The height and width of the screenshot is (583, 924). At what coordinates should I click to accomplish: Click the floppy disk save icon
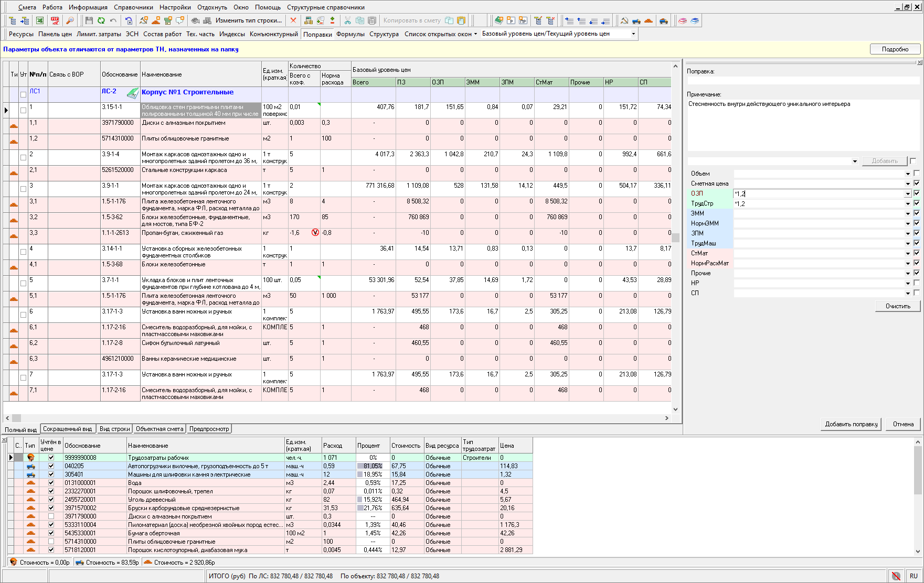click(89, 20)
